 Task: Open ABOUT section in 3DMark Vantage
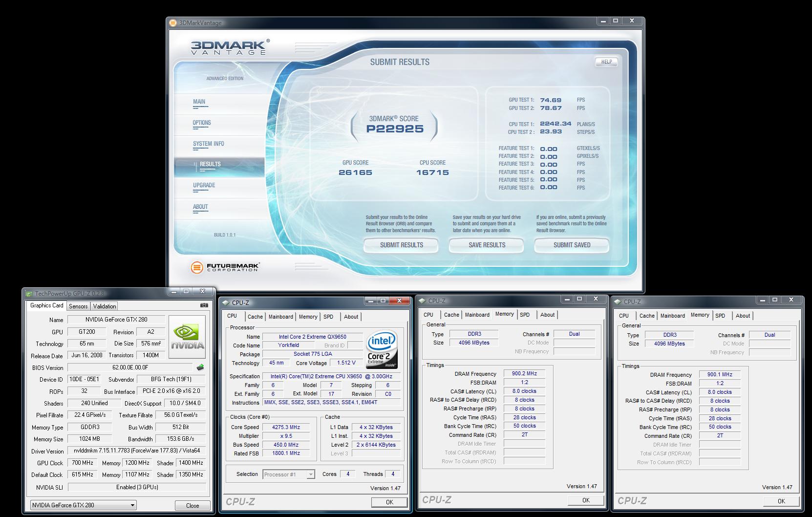[200, 207]
